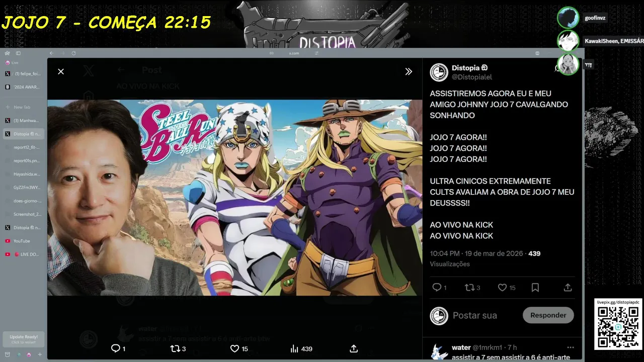Click the browser forward arrow
Viewport: 644px width, 362px height.
click(x=62, y=53)
